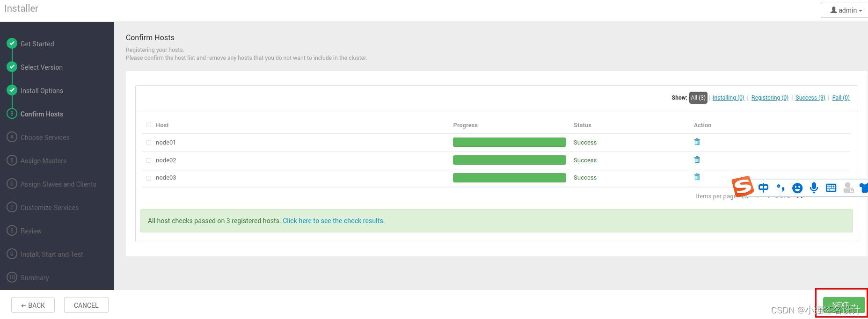Click node03 progress bar
Image resolution: width=868 pixels, height=319 pixels.
509,178
